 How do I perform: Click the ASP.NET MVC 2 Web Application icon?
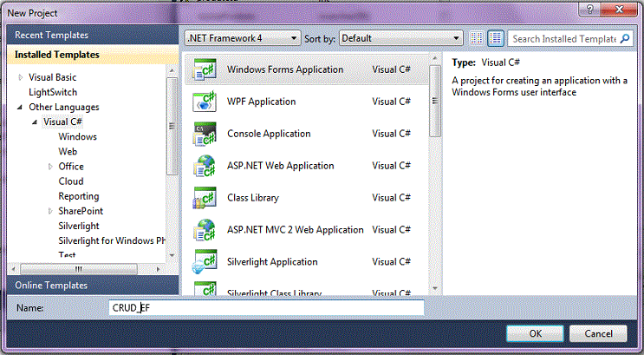pyautogui.click(x=205, y=230)
